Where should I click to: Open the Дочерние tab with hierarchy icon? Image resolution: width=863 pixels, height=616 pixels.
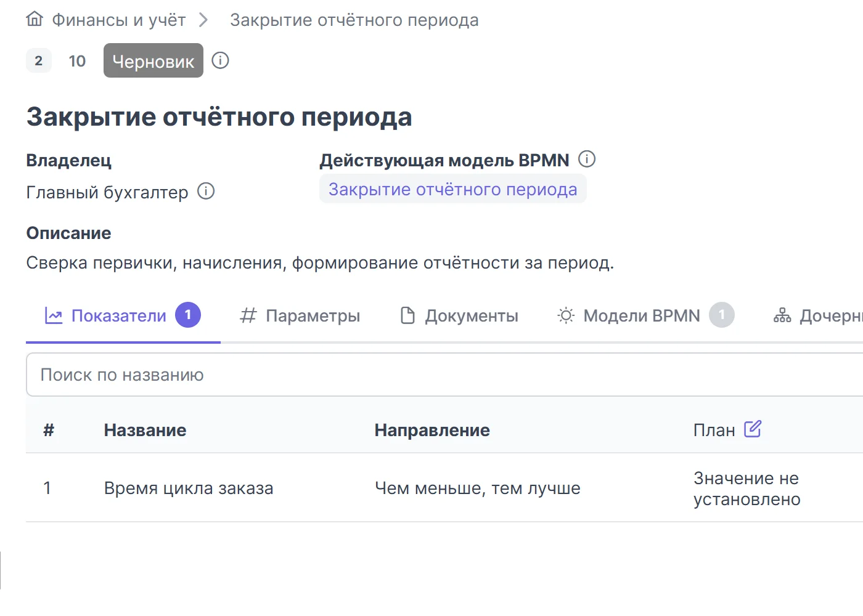pyautogui.click(x=818, y=316)
